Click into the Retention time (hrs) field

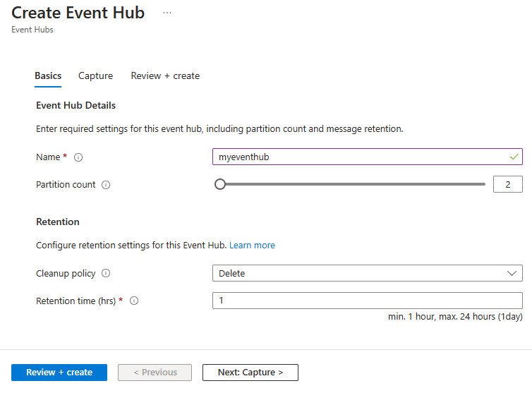click(x=367, y=301)
